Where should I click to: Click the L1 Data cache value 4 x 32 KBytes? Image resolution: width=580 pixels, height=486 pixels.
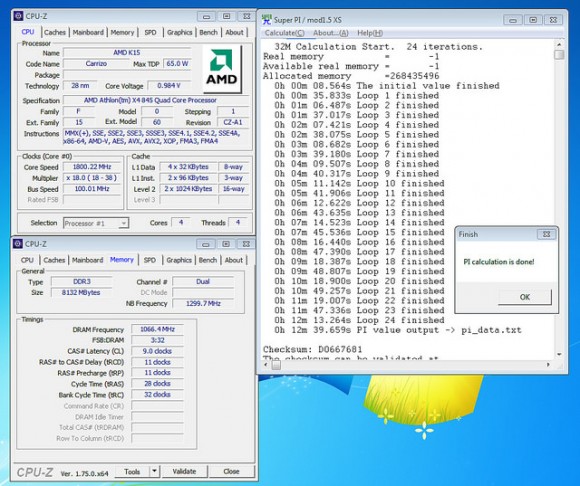click(x=188, y=167)
